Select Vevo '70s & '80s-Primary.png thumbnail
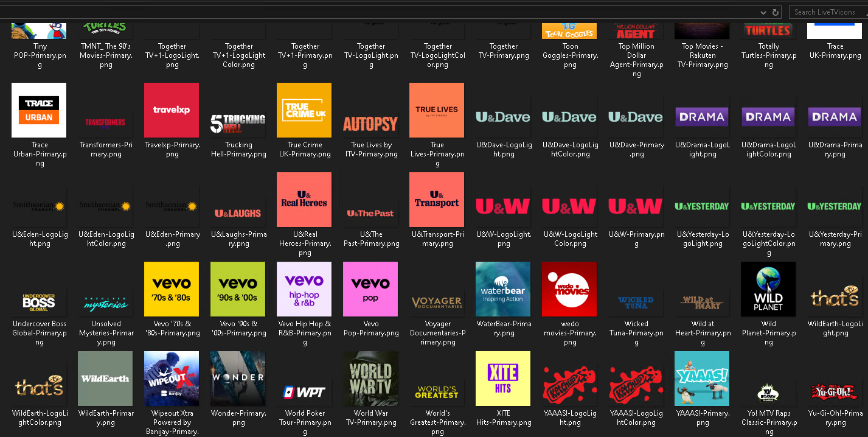 (172, 289)
